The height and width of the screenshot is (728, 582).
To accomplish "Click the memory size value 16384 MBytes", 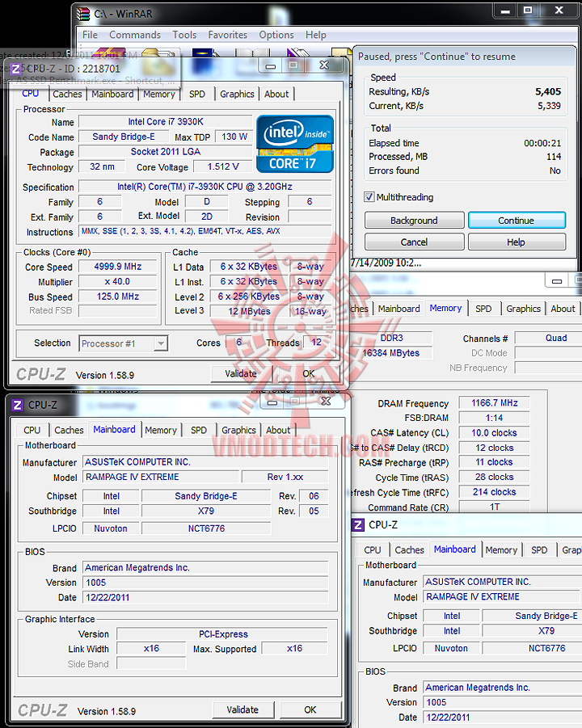I will (391, 353).
